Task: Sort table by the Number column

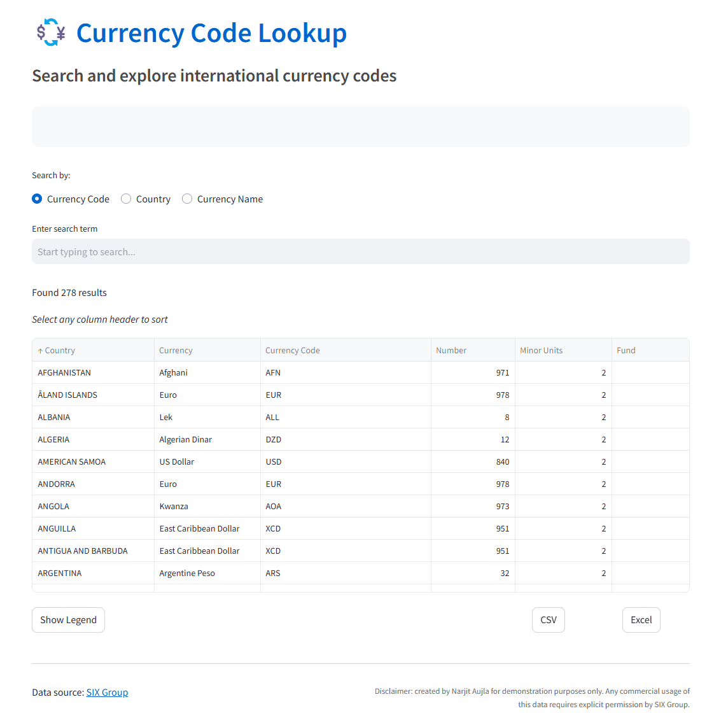Action: point(451,350)
